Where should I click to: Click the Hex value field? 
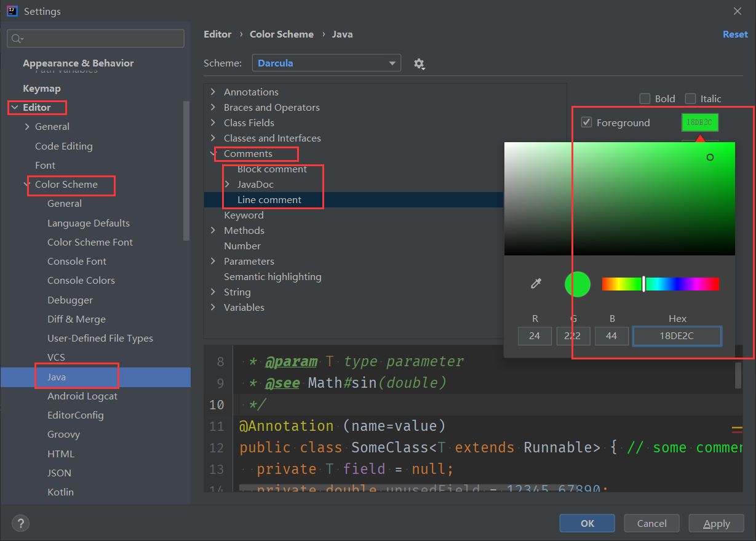677,336
